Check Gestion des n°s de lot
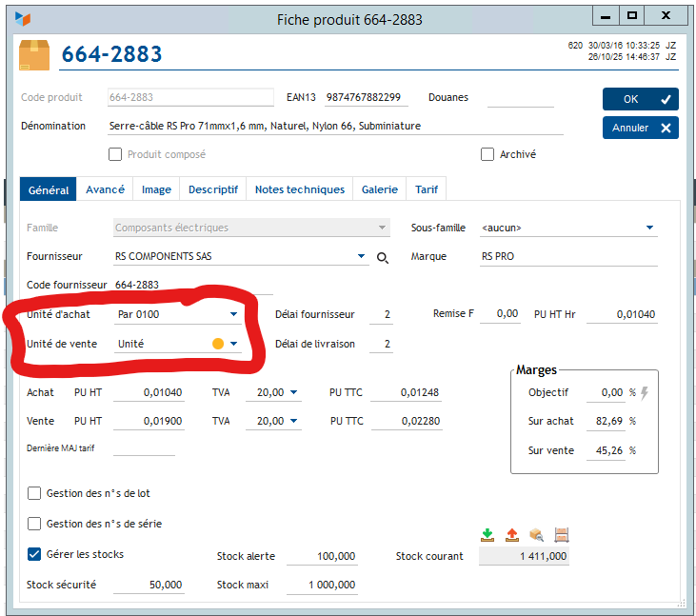Image resolution: width=696 pixels, height=616 pixels. [35, 493]
